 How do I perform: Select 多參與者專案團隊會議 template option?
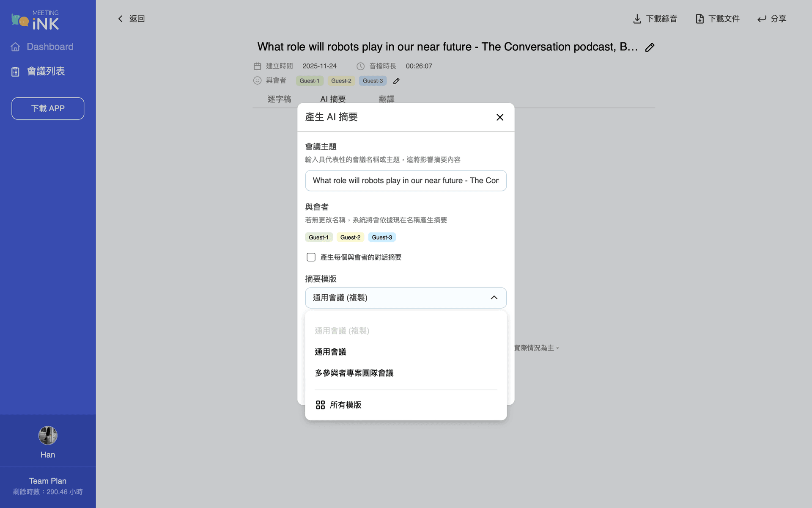pos(354,373)
